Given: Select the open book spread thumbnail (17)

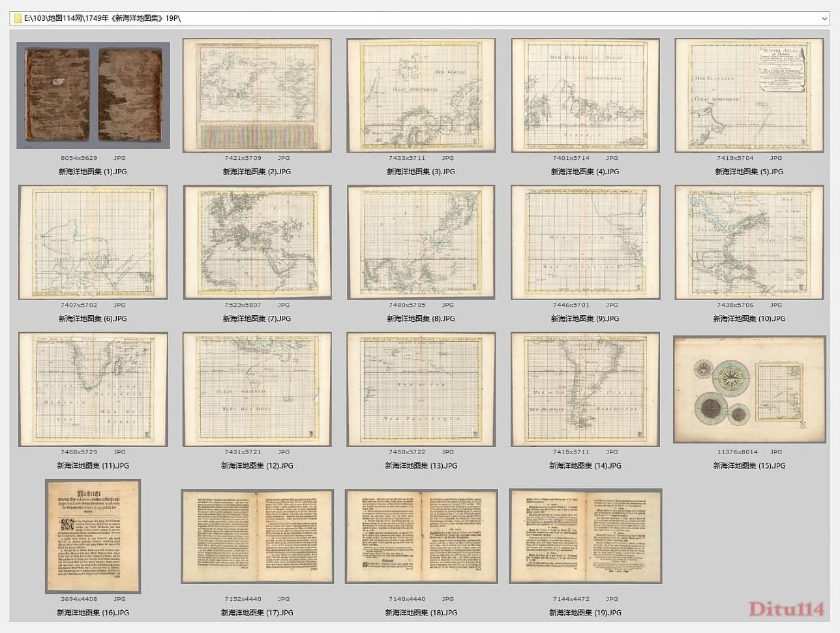Looking at the screenshot, I should point(257,536).
